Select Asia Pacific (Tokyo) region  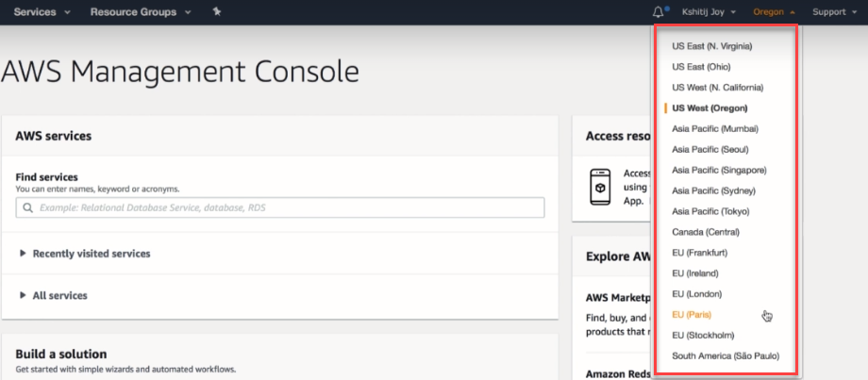[x=710, y=211]
